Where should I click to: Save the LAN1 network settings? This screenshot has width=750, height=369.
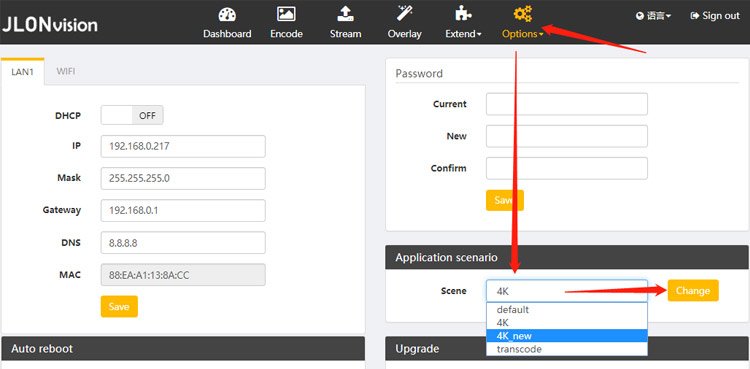click(x=119, y=306)
